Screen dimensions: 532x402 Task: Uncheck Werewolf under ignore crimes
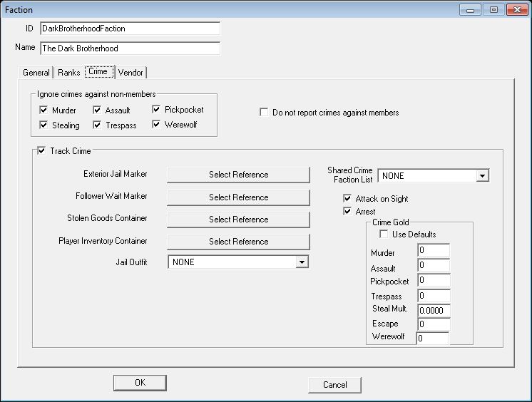156,124
